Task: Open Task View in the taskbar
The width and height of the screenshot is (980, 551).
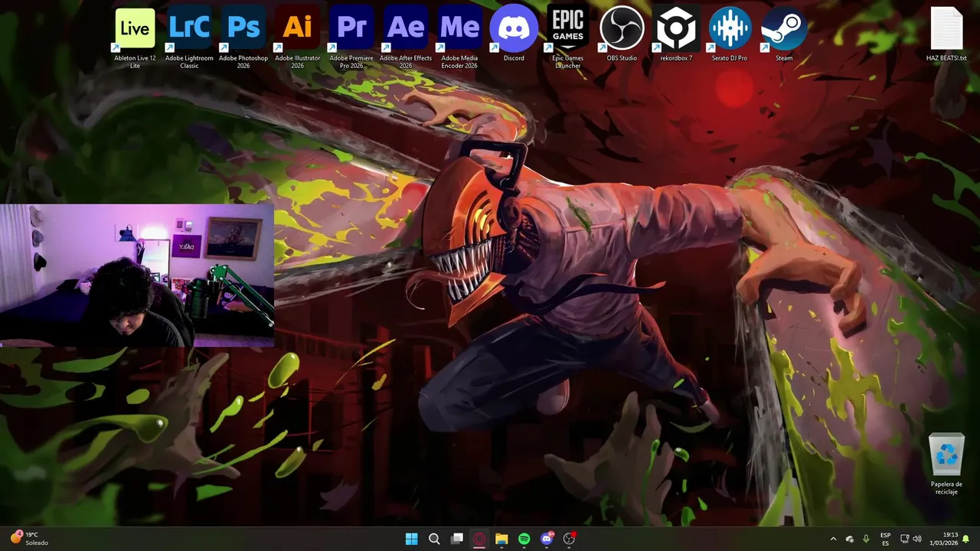Action: [x=456, y=539]
